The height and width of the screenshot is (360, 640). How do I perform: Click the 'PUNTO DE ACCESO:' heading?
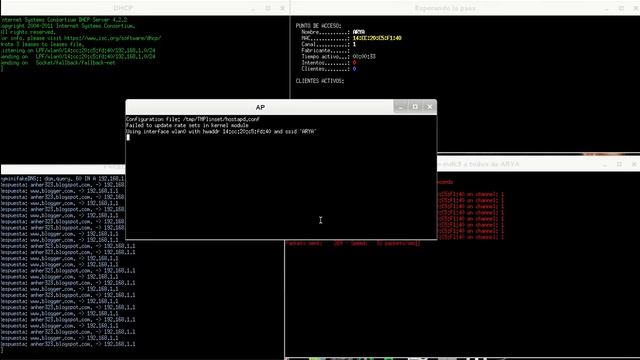[318, 26]
